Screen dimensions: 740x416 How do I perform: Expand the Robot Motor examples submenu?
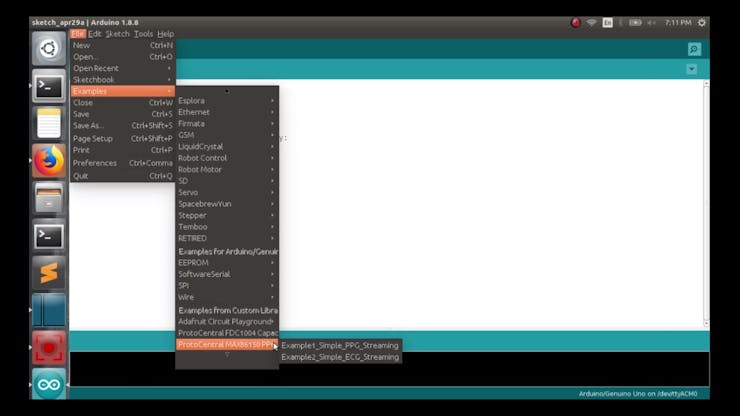[x=227, y=170]
